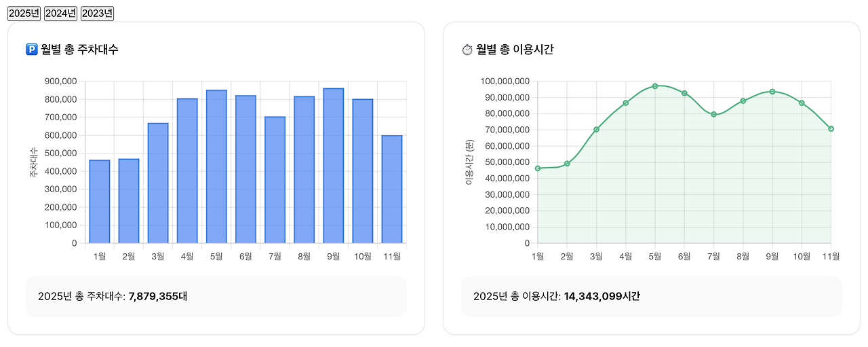868x347 pixels.
Task: Click the 이용시간 (분) axis title
Action: click(469, 163)
